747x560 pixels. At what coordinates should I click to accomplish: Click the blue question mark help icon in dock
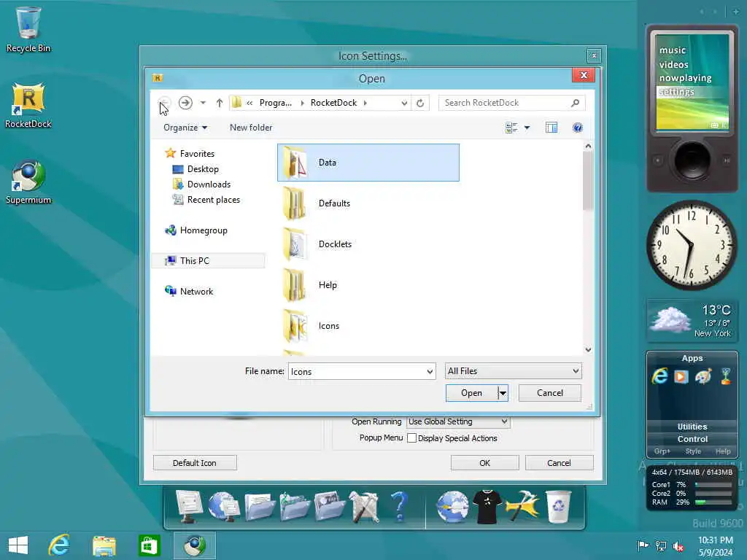point(400,507)
